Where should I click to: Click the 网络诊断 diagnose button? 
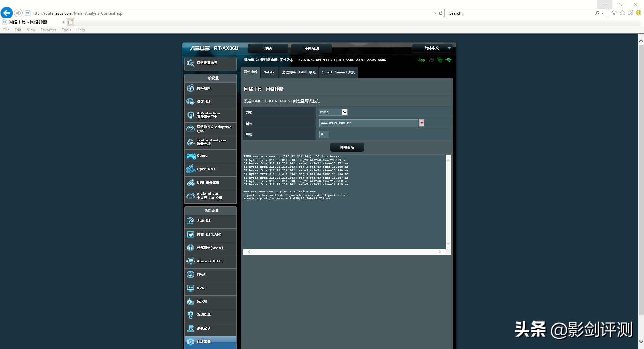[347, 147]
